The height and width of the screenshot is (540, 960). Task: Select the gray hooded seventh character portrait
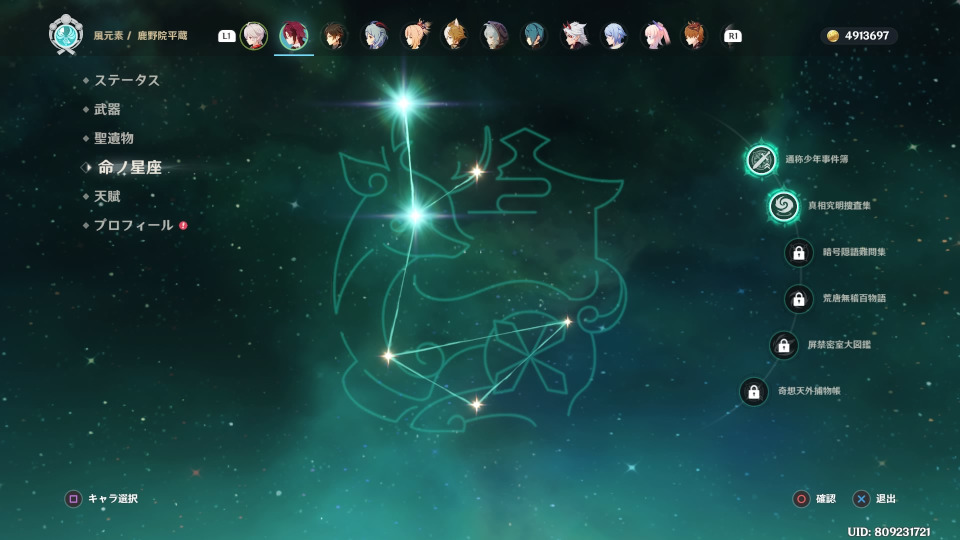pos(495,36)
